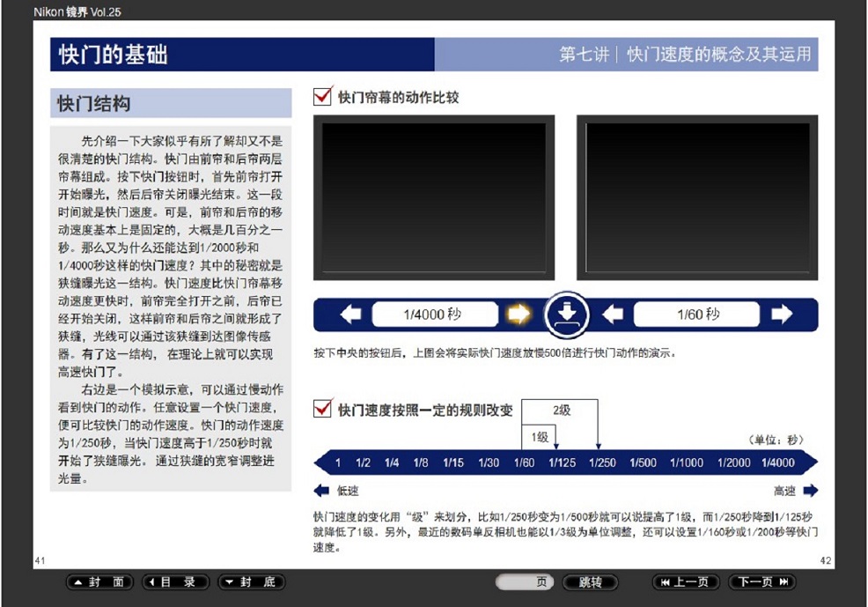Click the 高速 right arrow icon
Viewport: 868px width, 607px height.
pos(810,491)
